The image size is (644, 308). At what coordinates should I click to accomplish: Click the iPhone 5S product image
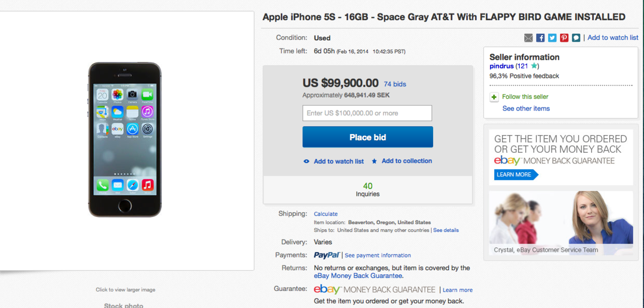point(125,140)
